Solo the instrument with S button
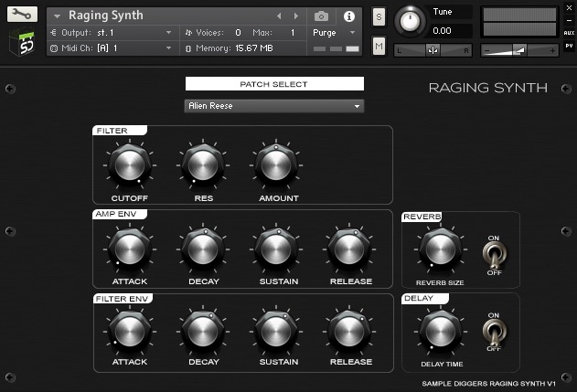 (x=379, y=17)
